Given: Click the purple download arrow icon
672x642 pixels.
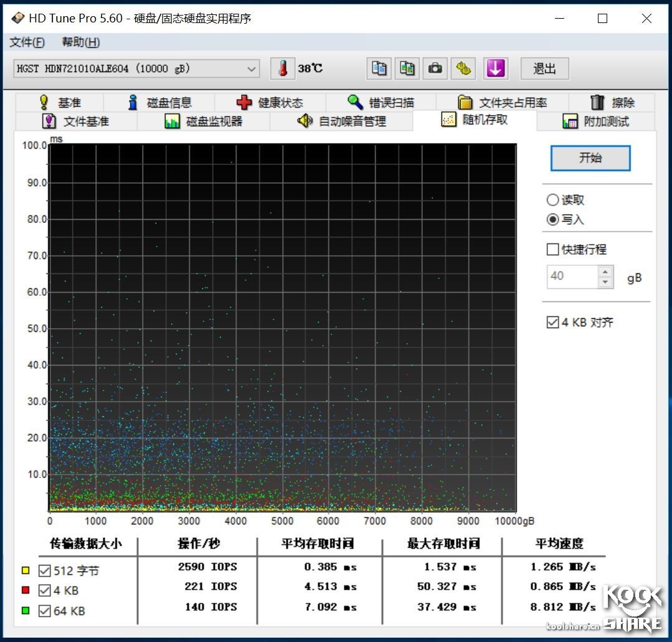Looking at the screenshot, I should 495,68.
